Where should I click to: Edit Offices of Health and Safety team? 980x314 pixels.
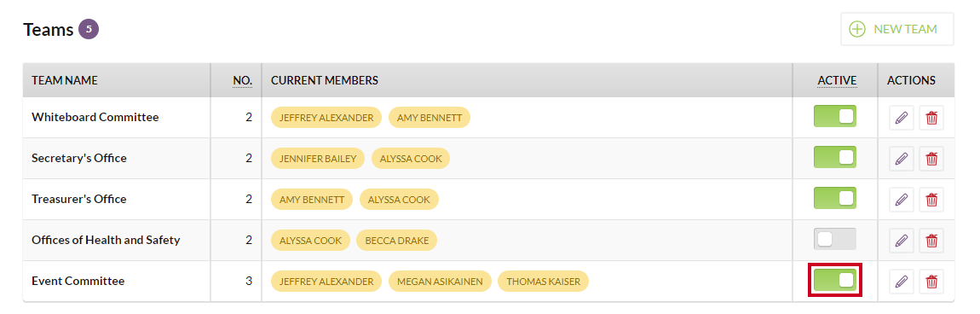click(x=902, y=240)
